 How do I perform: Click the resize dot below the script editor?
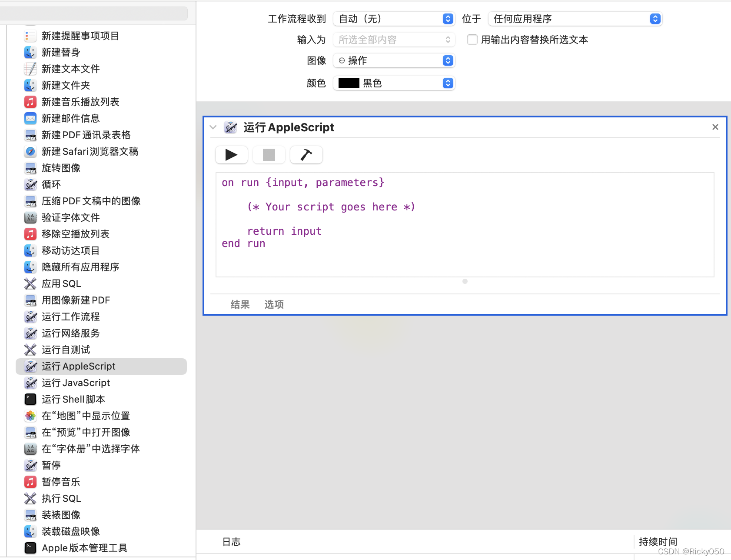pyautogui.click(x=465, y=281)
